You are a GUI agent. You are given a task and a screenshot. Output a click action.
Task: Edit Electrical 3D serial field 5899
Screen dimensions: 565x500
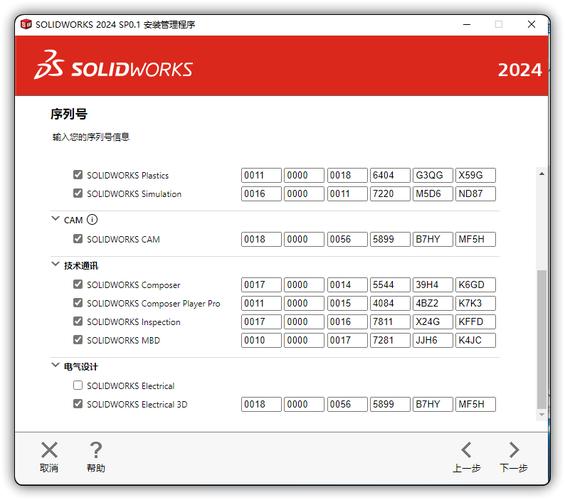(390, 404)
